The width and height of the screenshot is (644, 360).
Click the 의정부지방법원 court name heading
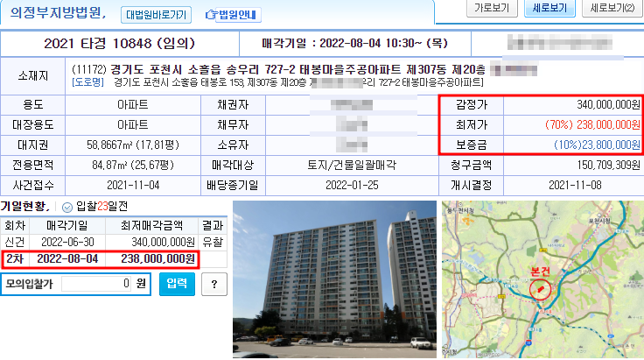coord(58,13)
